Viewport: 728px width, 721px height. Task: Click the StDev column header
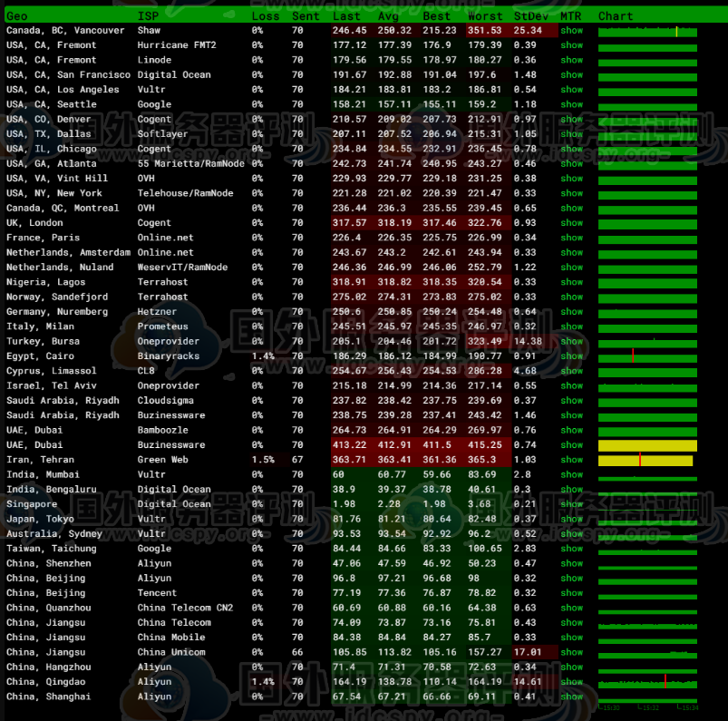point(531,16)
